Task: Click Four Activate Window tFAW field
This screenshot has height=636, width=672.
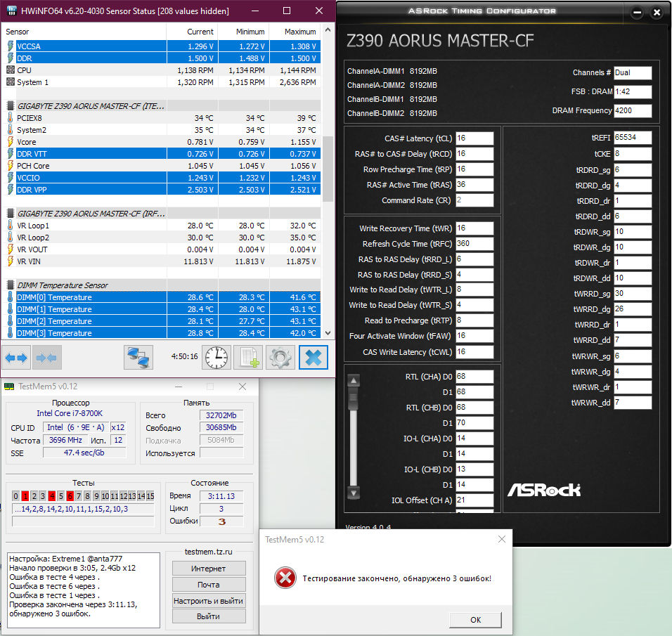Action: (474, 336)
